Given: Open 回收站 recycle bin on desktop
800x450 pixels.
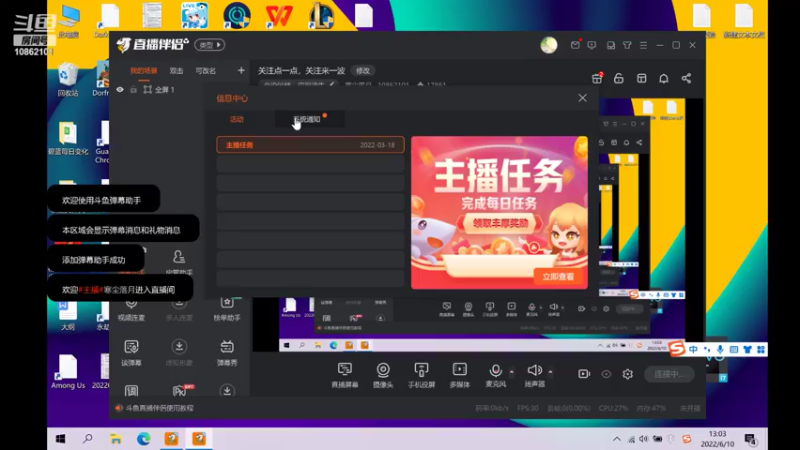Looking at the screenshot, I should point(68,80).
